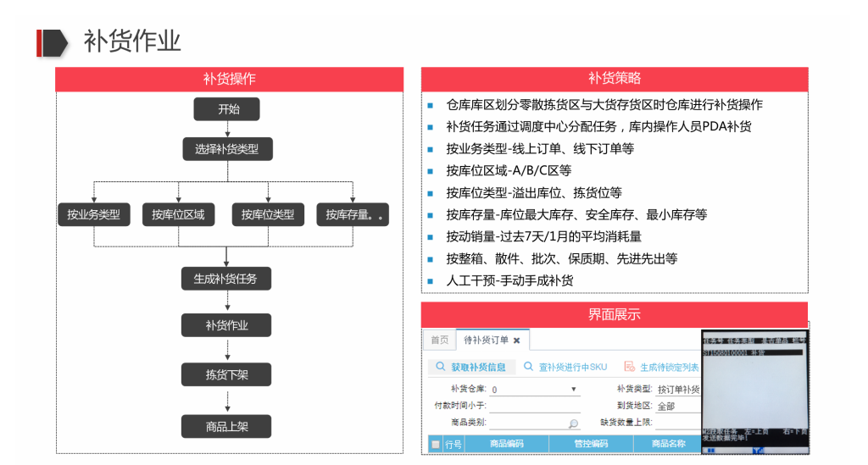Click the magnifier icon in 商品类别 field

[574, 423]
